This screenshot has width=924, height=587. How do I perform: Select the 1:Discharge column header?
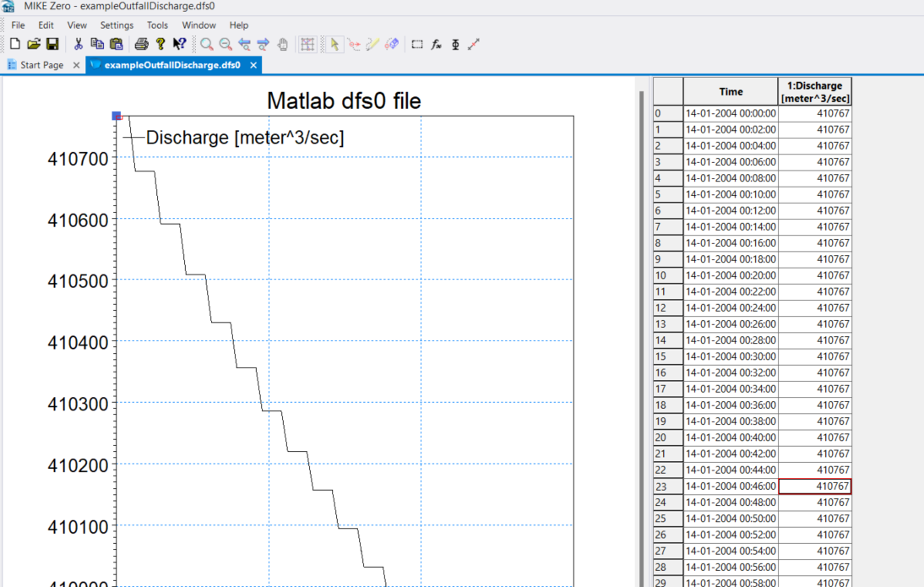[814, 91]
